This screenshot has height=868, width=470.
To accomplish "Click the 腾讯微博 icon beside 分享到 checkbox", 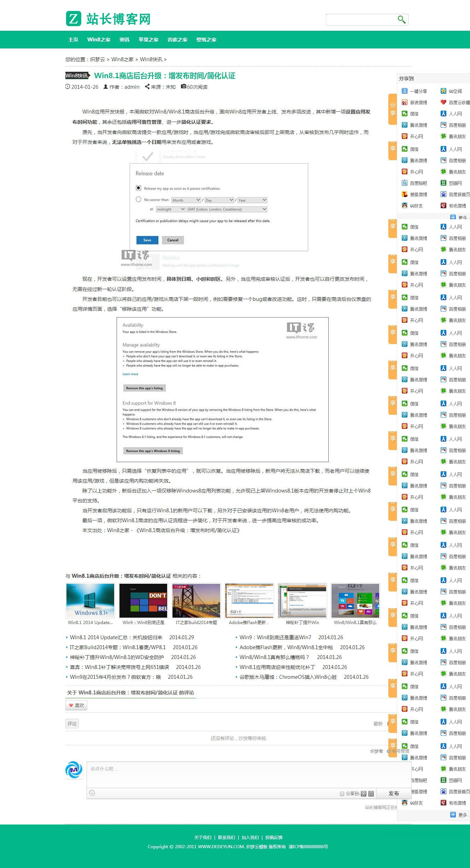I will click(364, 794).
